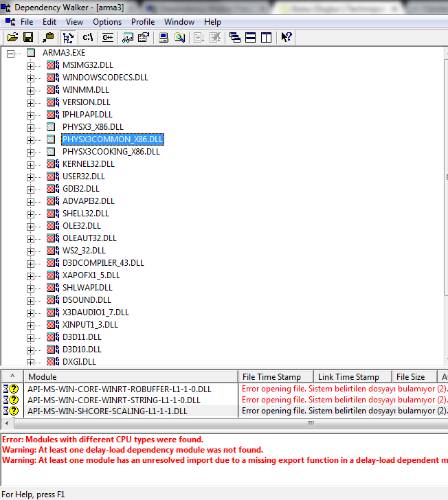Image resolution: width=448 pixels, height=500 pixels.
Task: Click the KERNEL32.DLL module icon
Action: pos(53,164)
